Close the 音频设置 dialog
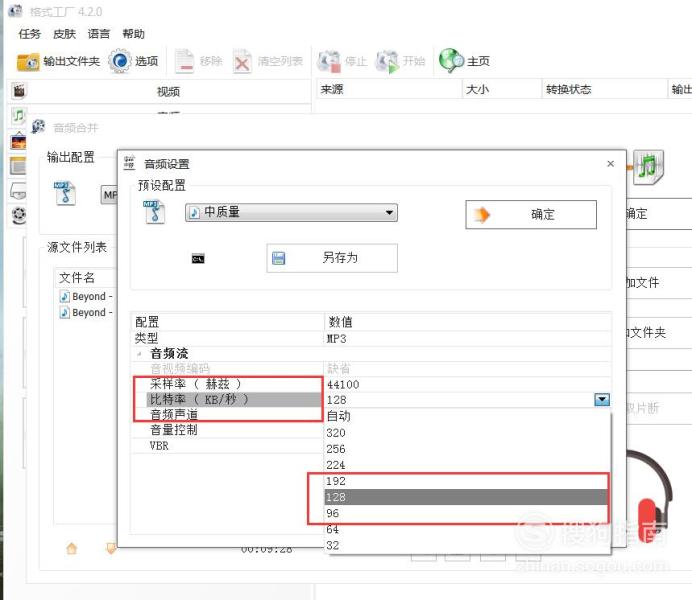The image size is (692, 600). tap(610, 164)
